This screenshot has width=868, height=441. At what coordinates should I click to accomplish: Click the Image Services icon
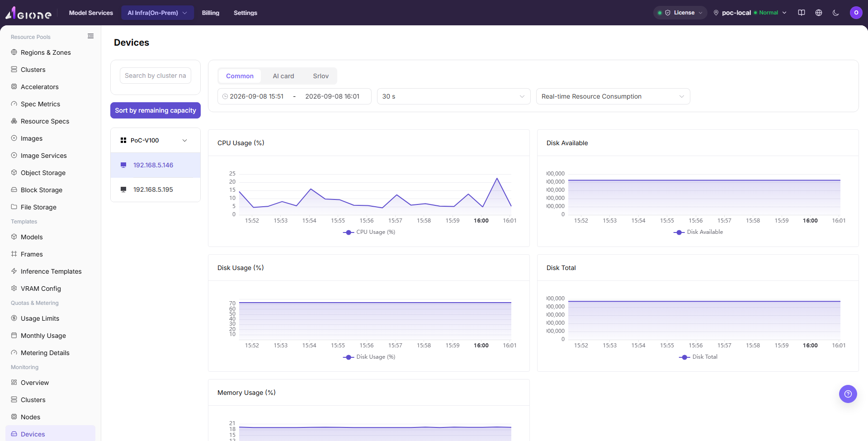tap(14, 156)
